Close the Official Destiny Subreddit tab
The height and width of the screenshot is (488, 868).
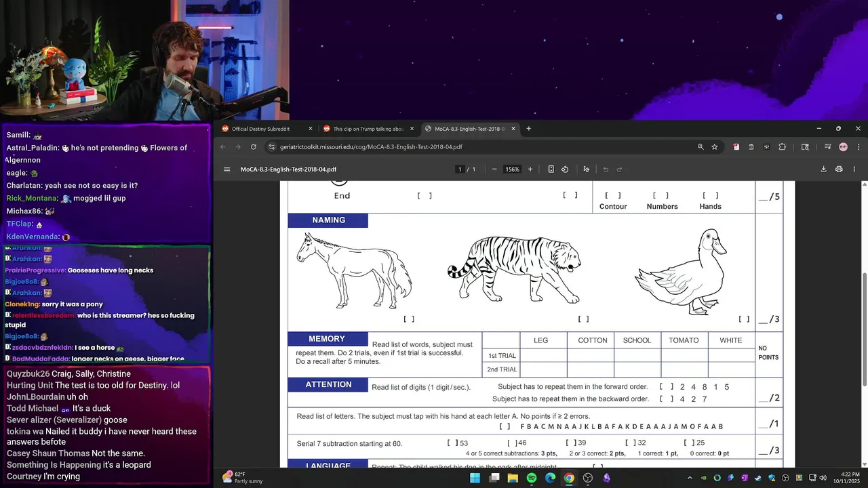pos(311,129)
